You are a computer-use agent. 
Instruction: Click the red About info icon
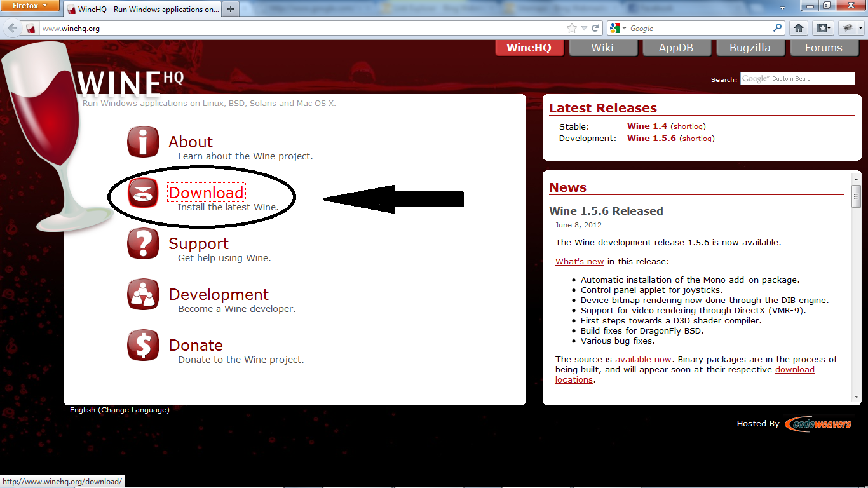tap(143, 142)
